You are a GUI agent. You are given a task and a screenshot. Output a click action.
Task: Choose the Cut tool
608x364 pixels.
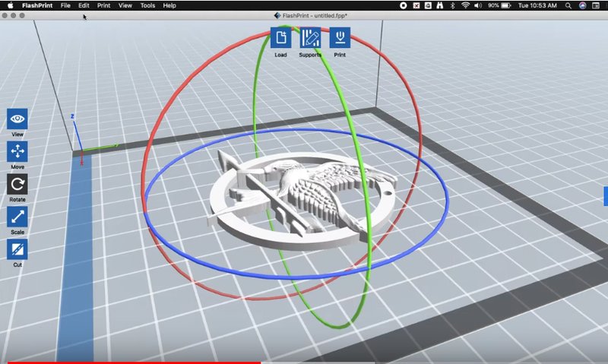coord(17,249)
